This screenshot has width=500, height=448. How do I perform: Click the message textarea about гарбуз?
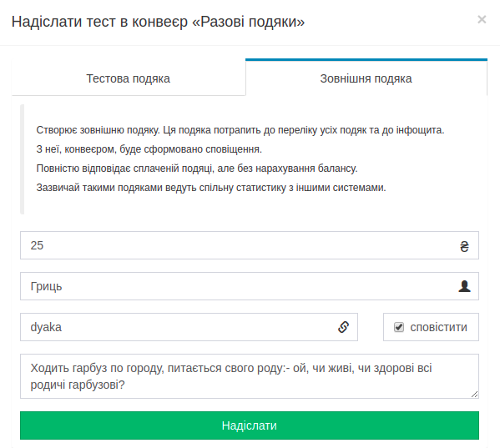pos(250,376)
